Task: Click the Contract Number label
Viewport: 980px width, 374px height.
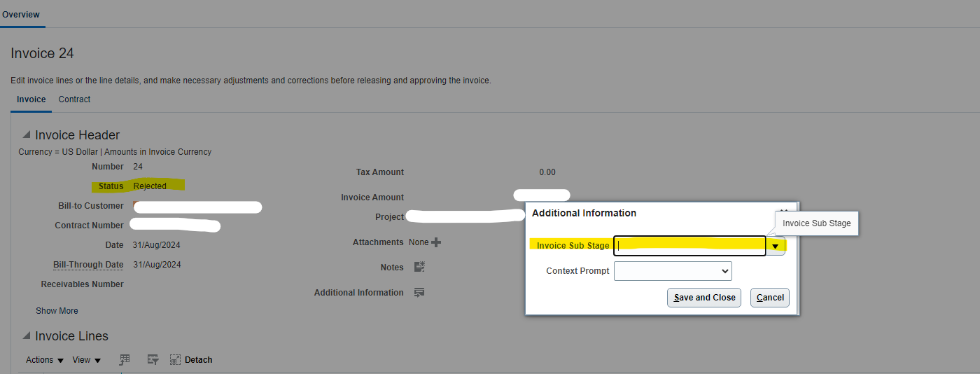Action: pyautogui.click(x=90, y=226)
